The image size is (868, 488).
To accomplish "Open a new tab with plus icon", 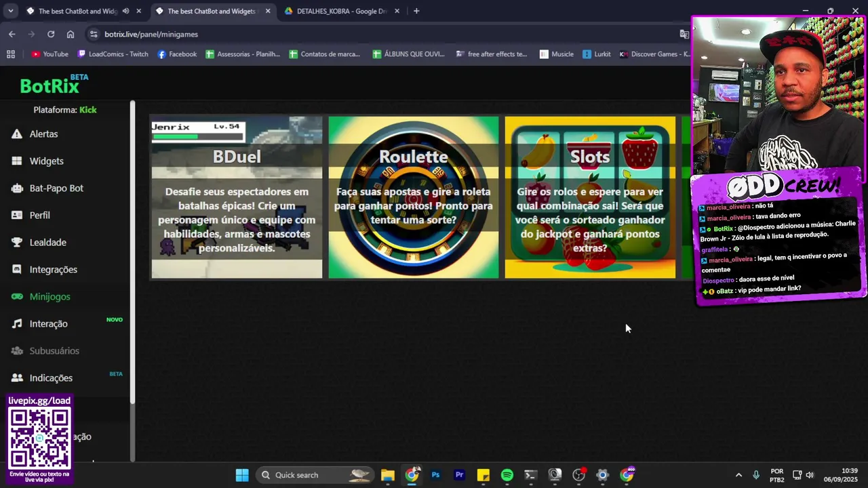I will 416,11.
